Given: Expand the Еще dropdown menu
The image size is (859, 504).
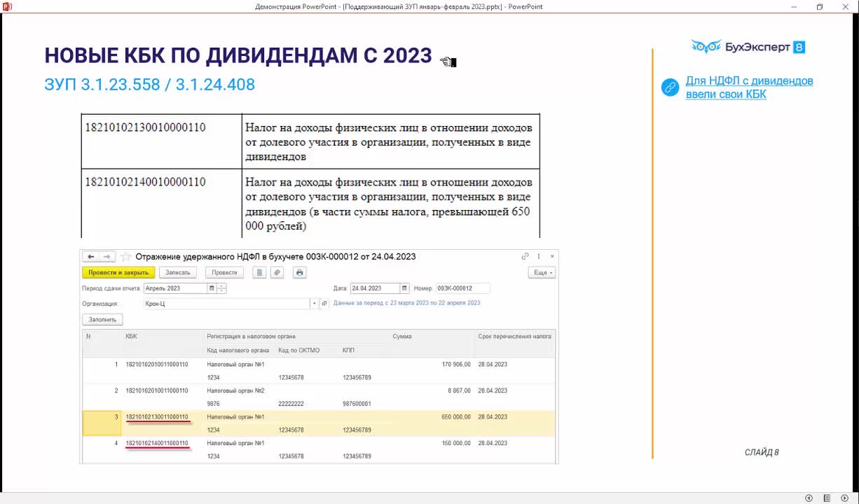Looking at the screenshot, I should coord(542,272).
